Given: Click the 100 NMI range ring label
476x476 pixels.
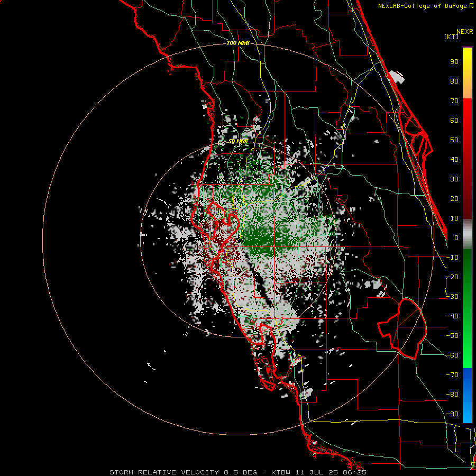Looking at the screenshot, I should [238, 43].
